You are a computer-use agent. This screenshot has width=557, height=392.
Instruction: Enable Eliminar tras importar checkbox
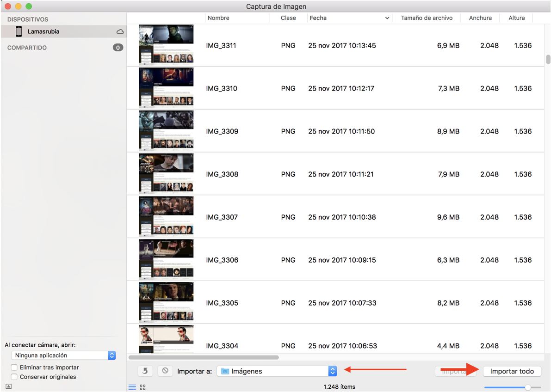coord(14,367)
